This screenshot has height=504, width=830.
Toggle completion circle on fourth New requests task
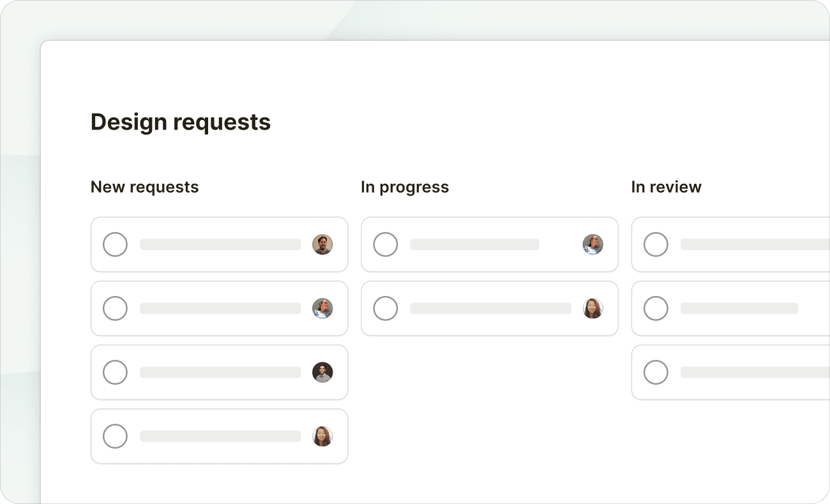(116, 436)
